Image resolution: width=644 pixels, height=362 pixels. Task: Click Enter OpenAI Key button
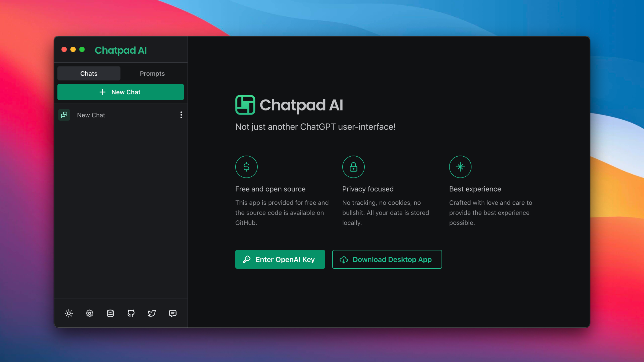click(280, 259)
